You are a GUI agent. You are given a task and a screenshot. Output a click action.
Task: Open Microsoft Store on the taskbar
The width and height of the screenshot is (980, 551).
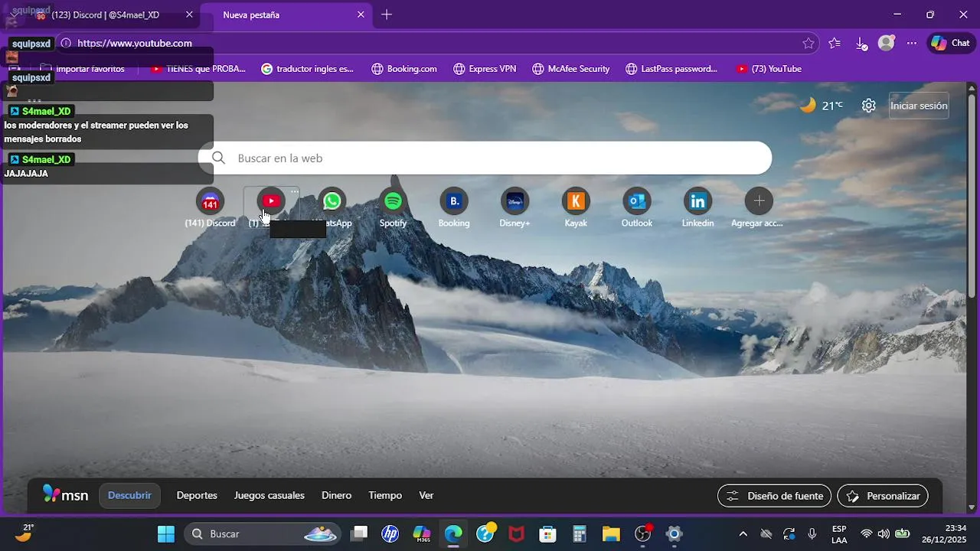click(x=547, y=533)
